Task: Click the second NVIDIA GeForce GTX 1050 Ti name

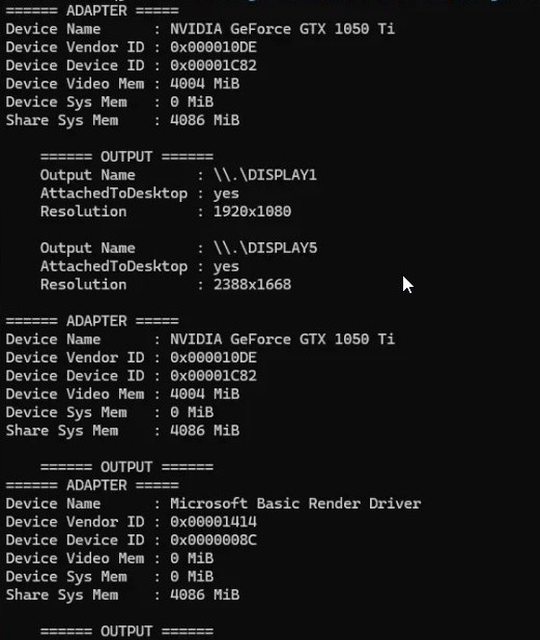Action: click(x=282, y=339)
